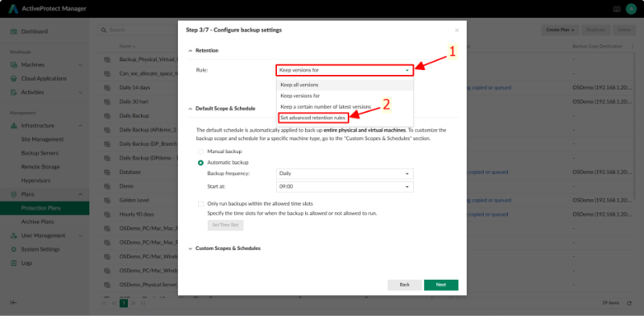Open the Start at time dropdown
This screenshot has height=316, width=644.
(x=345, y=187)
